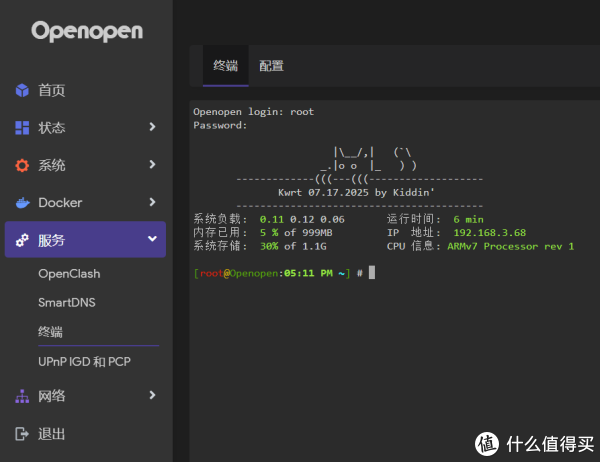Expand the 系统 menu chevron
Image resolution: width=600 pixels, height=462 pixels.
pos(152,165)
